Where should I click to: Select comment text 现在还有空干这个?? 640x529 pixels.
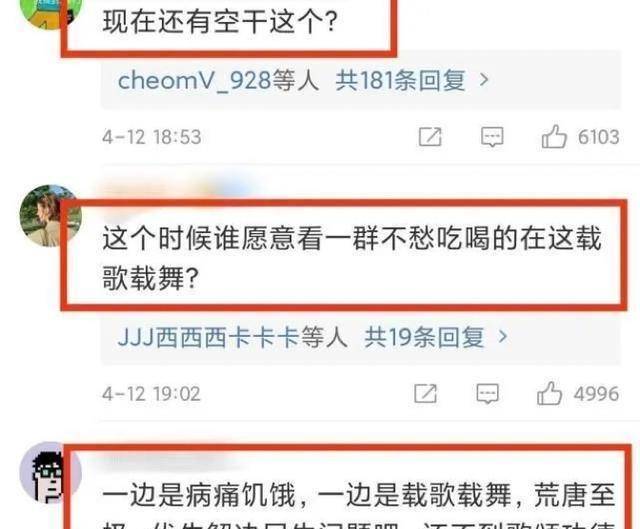[220, 22]
